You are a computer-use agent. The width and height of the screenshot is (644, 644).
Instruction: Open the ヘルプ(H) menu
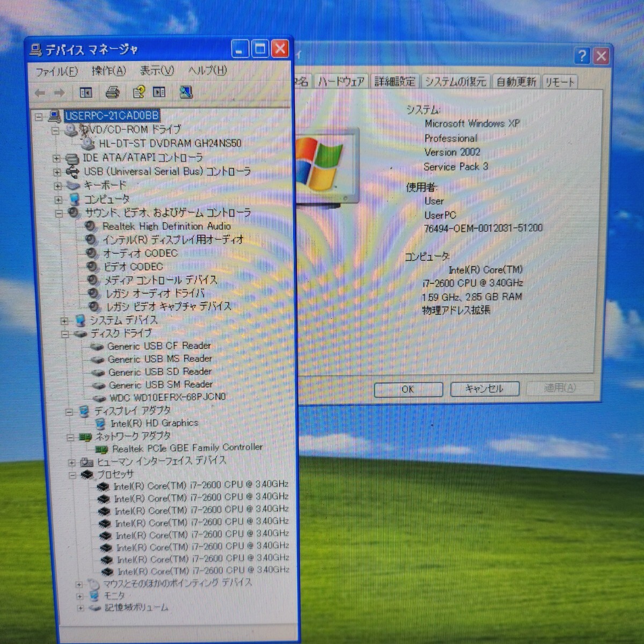[208, 70]
